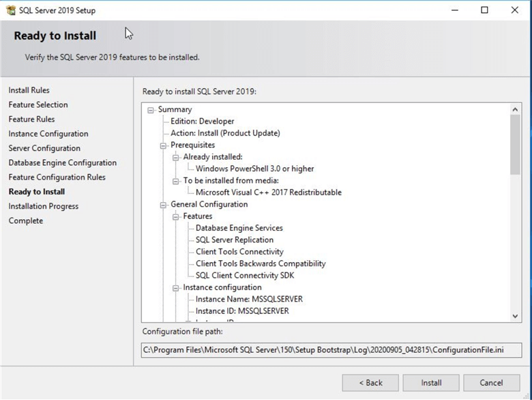Viewport: 532px width, 400px height.
Task: Go back with the < Back button
Action: [370, 383]
